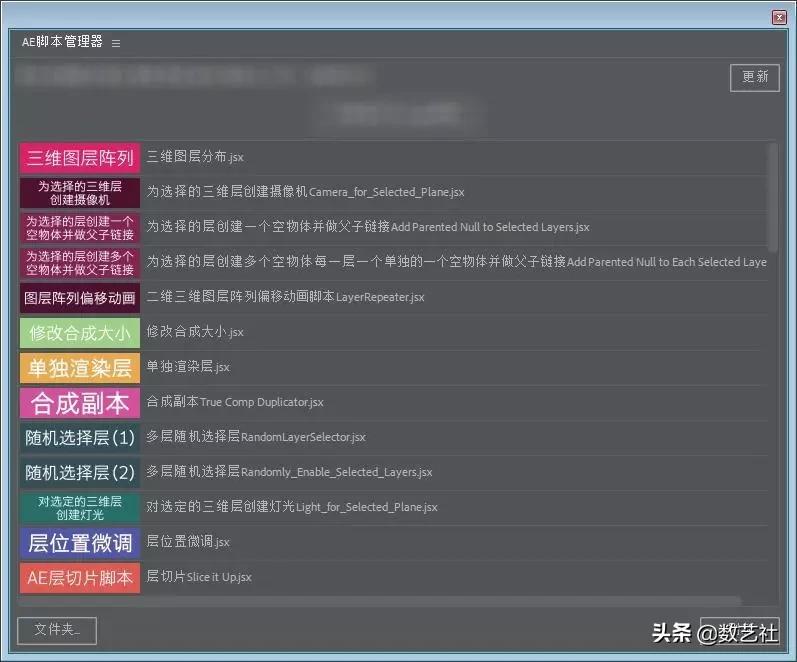Select 单独渲染层.jsx file name

tap(188, 367)
